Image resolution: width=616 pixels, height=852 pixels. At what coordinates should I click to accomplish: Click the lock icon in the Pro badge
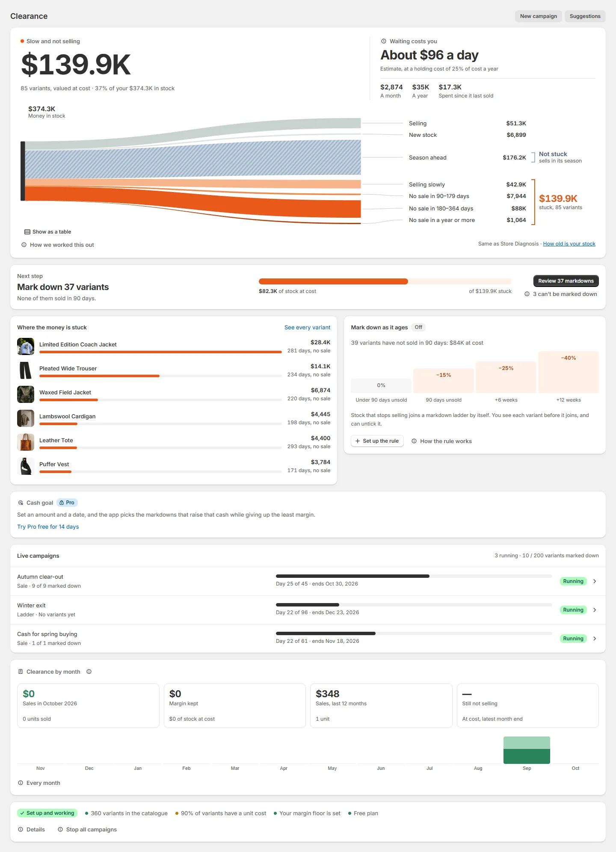pos(62,503)
